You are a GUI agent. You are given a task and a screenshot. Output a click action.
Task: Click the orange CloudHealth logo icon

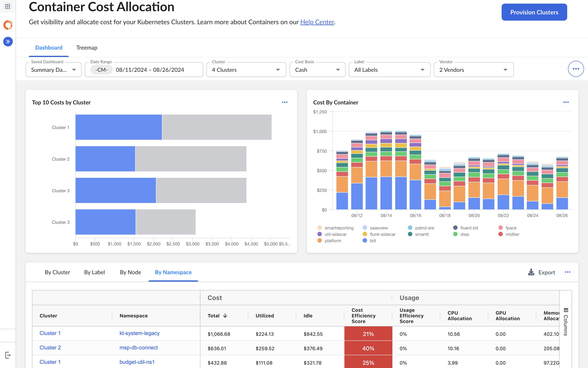pyautogui.click(x=8, y=25)
